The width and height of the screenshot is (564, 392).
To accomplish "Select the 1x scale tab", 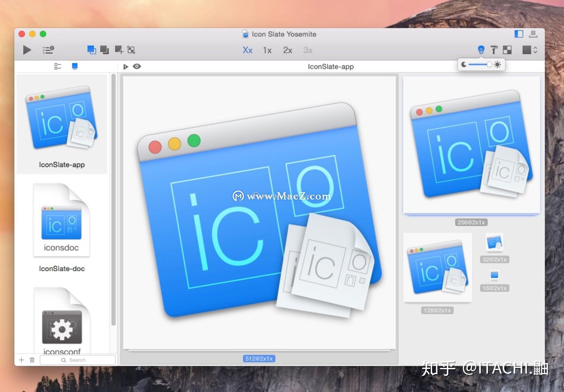I will 267,50.
